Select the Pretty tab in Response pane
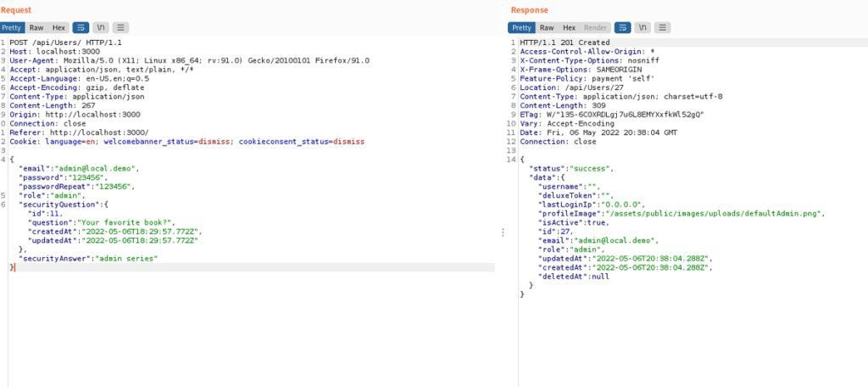868x387 pixels. pyautogui.click(x=522, y=28)
